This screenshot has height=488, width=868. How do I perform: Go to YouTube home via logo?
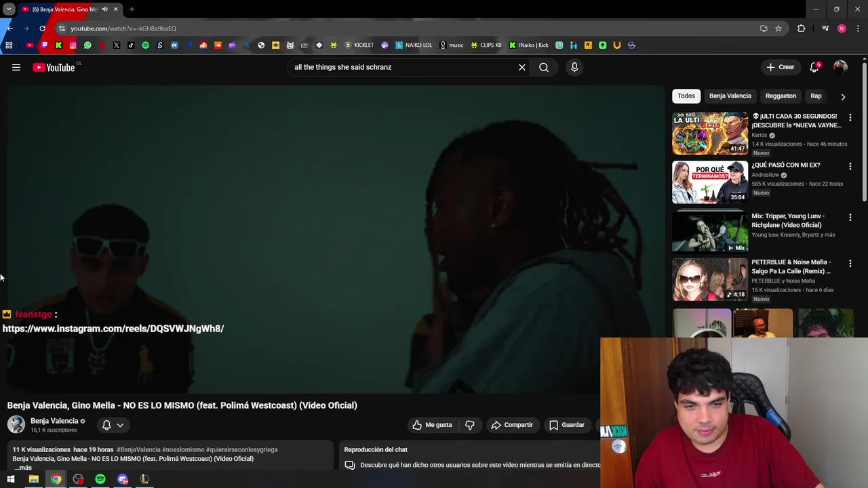[54, 67]
